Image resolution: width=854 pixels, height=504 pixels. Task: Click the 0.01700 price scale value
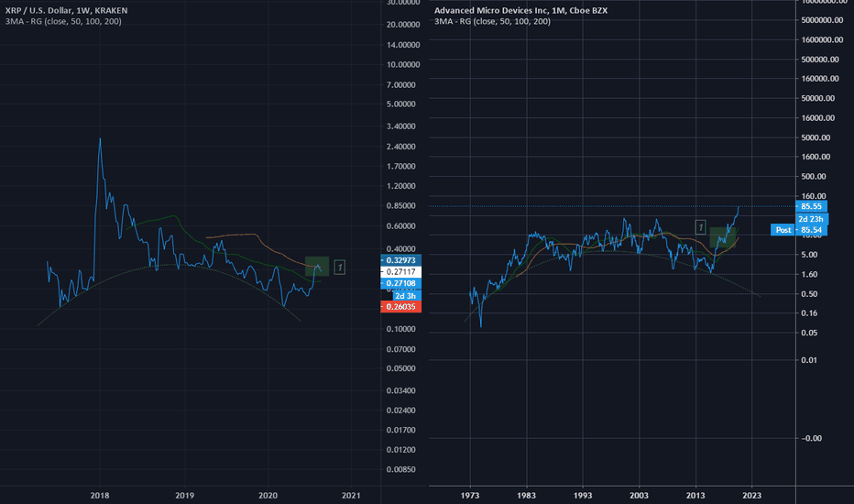click(401, 430)
